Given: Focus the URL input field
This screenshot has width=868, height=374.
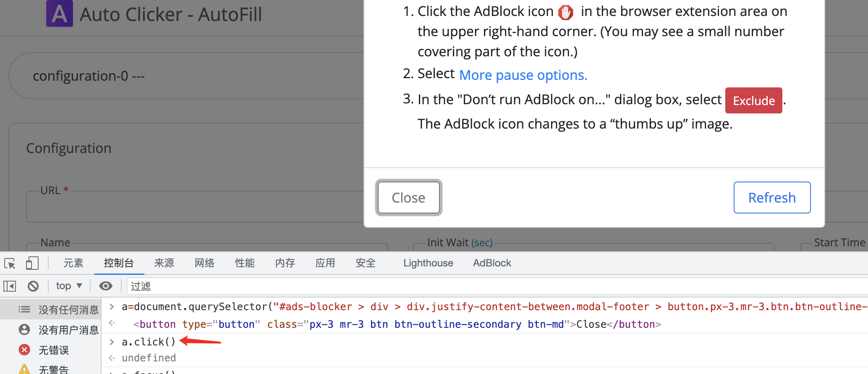Looking at the screenshot, I should (x=195, y=207).
